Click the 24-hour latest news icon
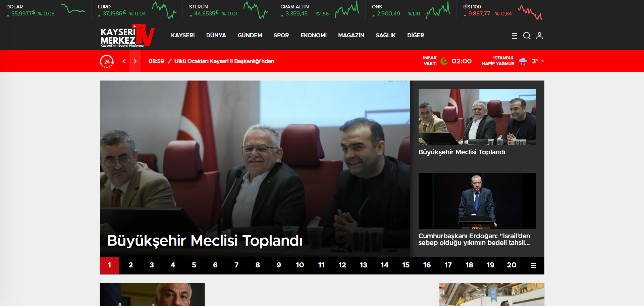Screen dimensions: 644x306 (107, 61)
